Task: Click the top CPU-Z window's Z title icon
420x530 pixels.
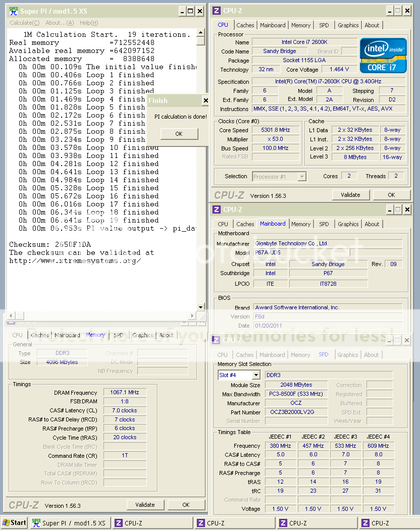Action: pyautogui.click(x=217, y=11)
